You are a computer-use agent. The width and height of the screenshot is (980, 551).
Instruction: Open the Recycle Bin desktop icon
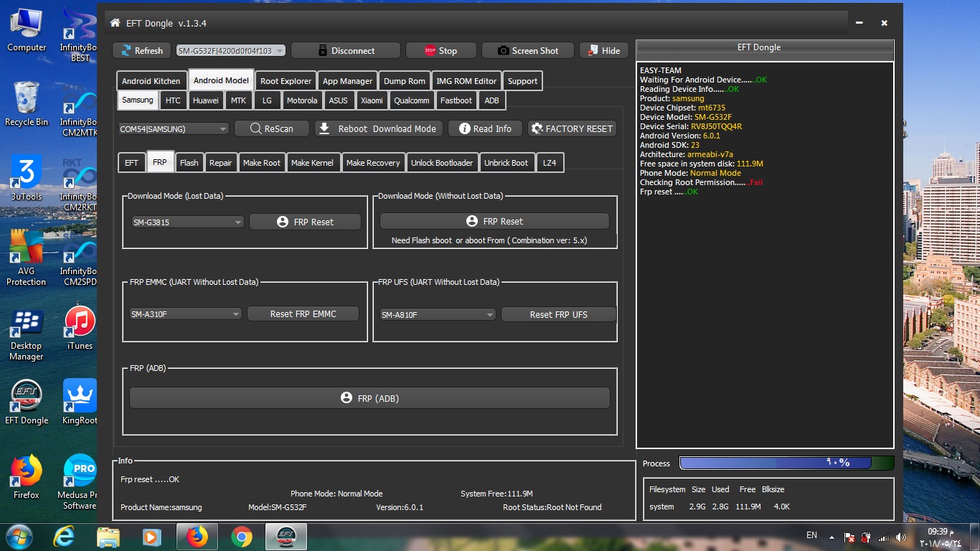click(27, 104)
